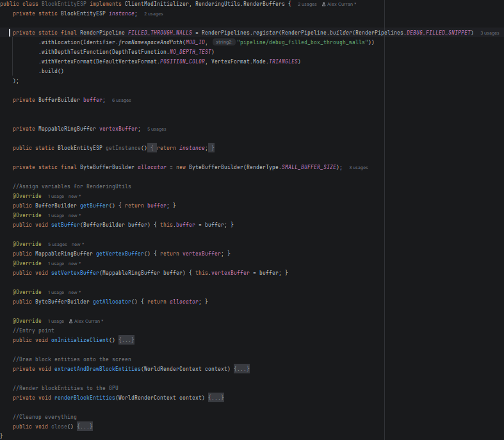The width and height of the screenshot is (504, 440).
Task: Click the author icon above the Entry point comment
Action: tap(70, 321)
